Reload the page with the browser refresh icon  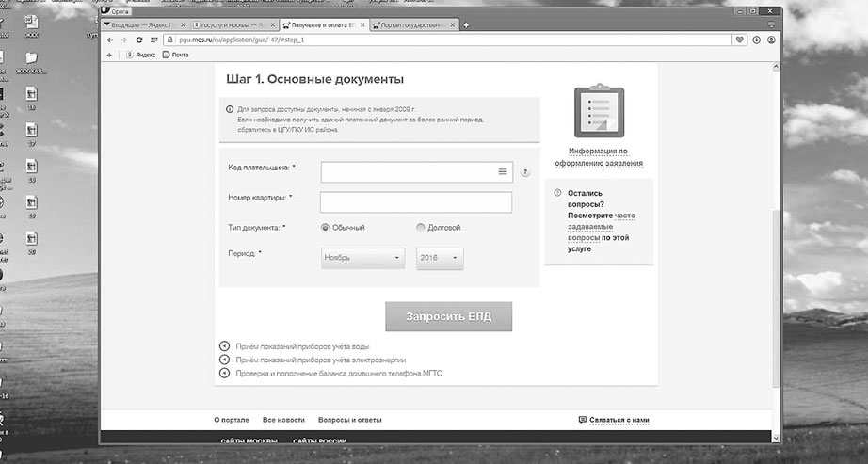(x=139, y=40)
